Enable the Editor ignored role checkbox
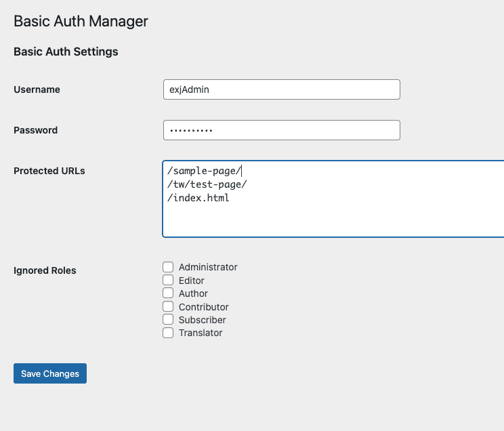This screenshot has width=504, height=431. coord(168,280)
